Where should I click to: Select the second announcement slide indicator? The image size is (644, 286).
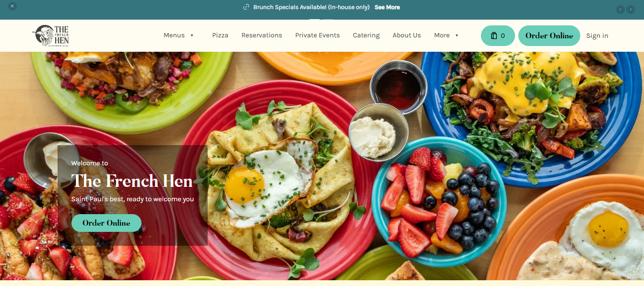pyautogui.click(x=328, y=20)
